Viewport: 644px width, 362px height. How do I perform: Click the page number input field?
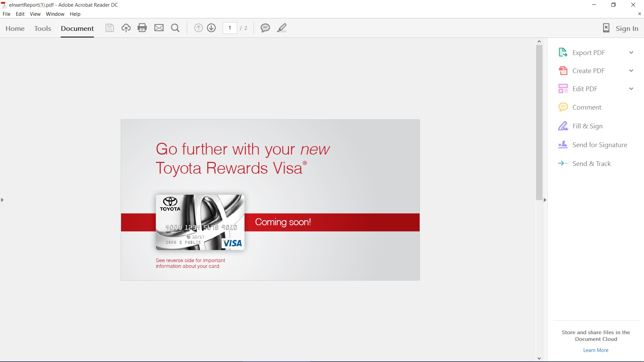[x=230, y=28]
